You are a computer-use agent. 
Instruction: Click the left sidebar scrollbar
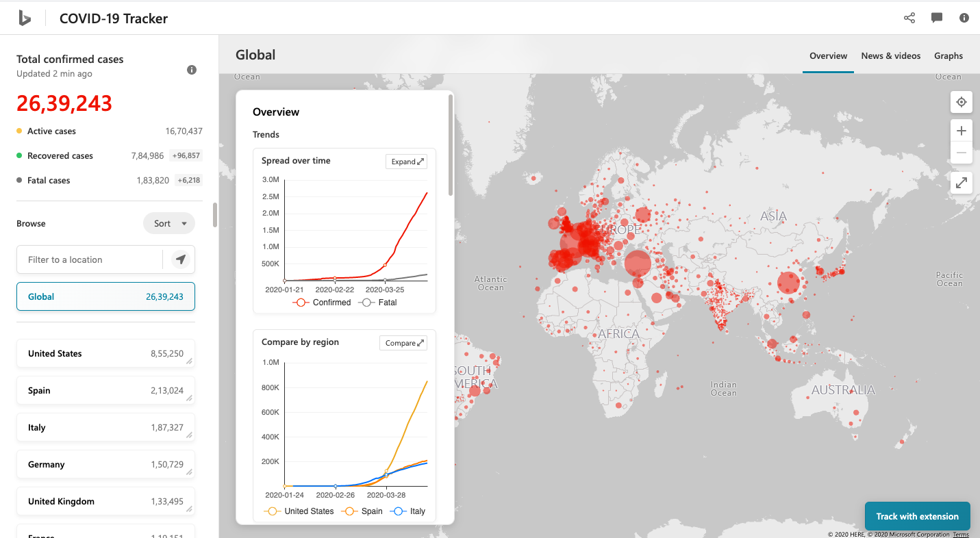[x=215, y=214]
